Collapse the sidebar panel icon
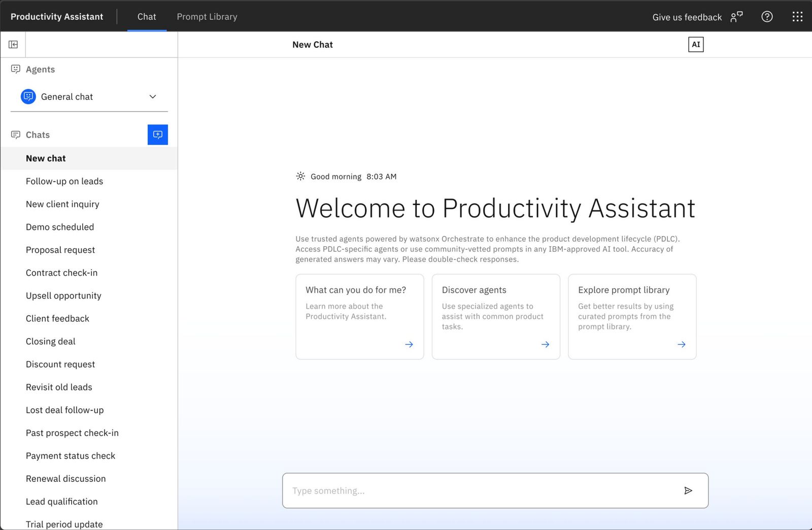The image size is (812, 530). point(13,45)
